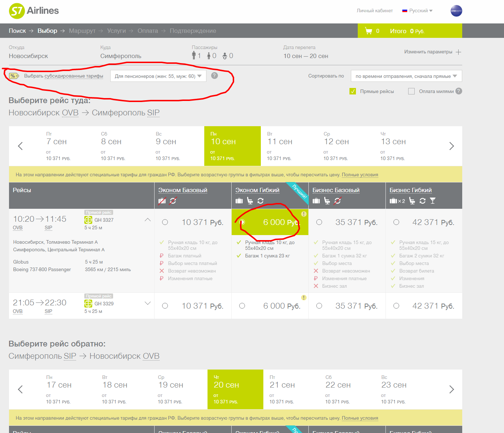Select 10 371 Эконом Базовый for 21:05 flight
The image size is (504, 433).
click(165, 306)
